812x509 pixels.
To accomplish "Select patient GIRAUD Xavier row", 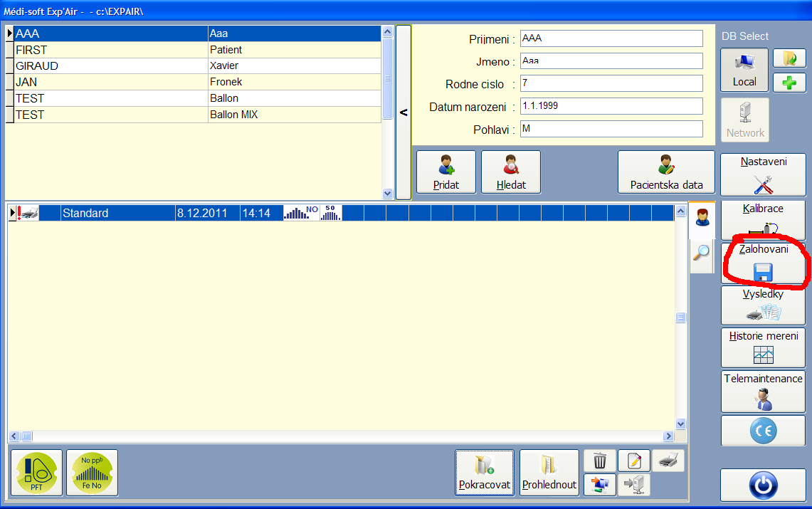I will pos(197,65).
